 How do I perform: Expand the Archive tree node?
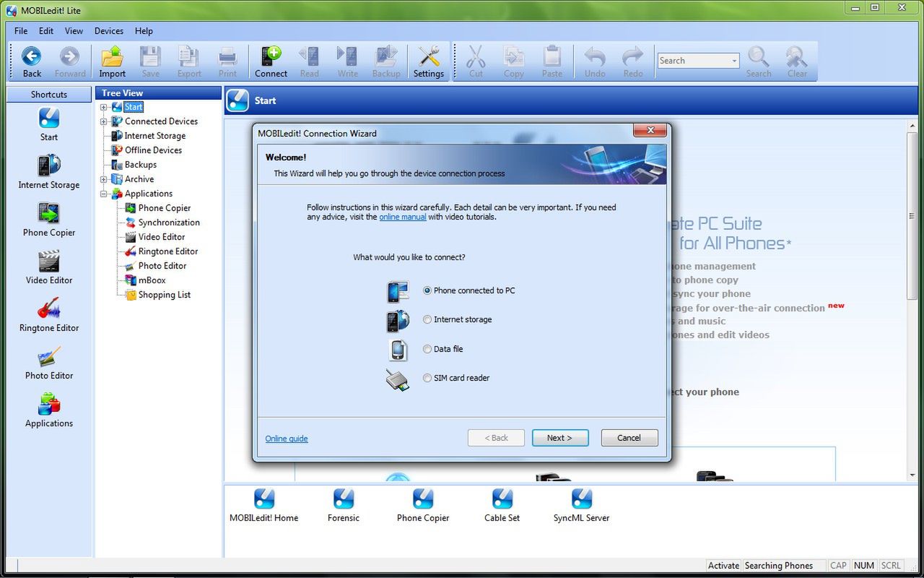(x=103, y=179)
